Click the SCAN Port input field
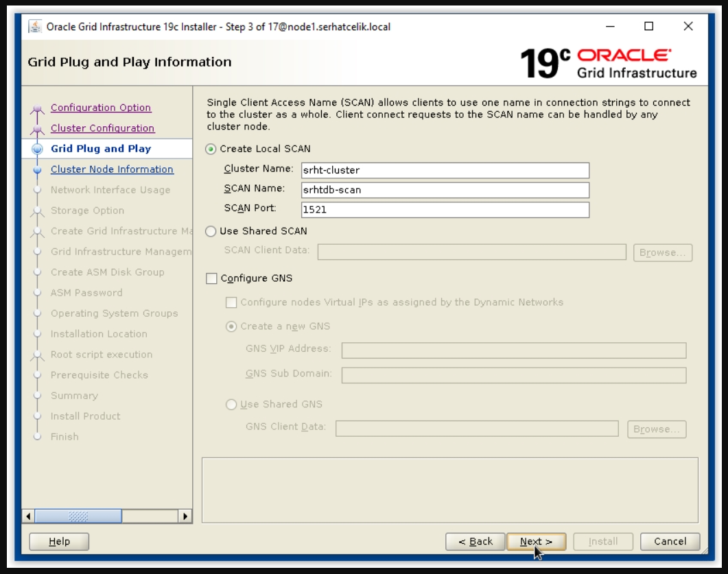 point(445,210)
